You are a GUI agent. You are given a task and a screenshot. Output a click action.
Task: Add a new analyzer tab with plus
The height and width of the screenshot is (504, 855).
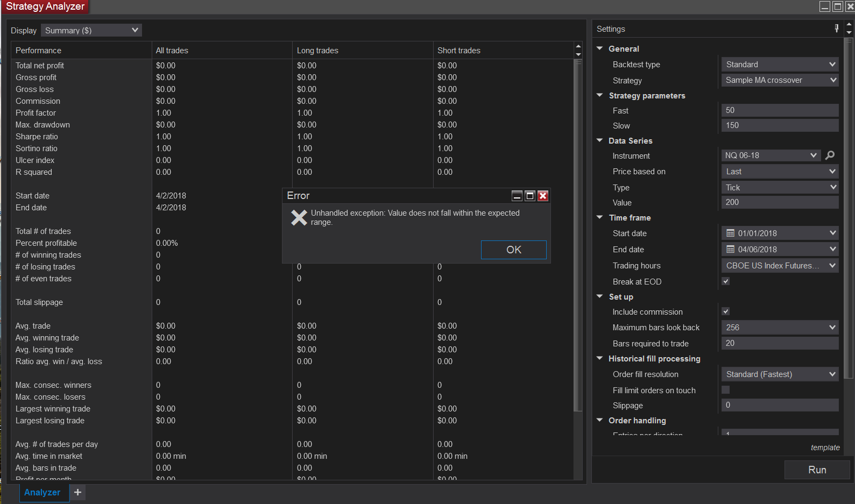click(77, 492)
